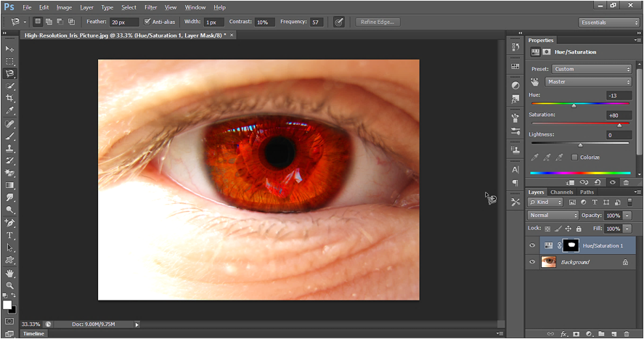Hide the Background layer

click(532, 262)
